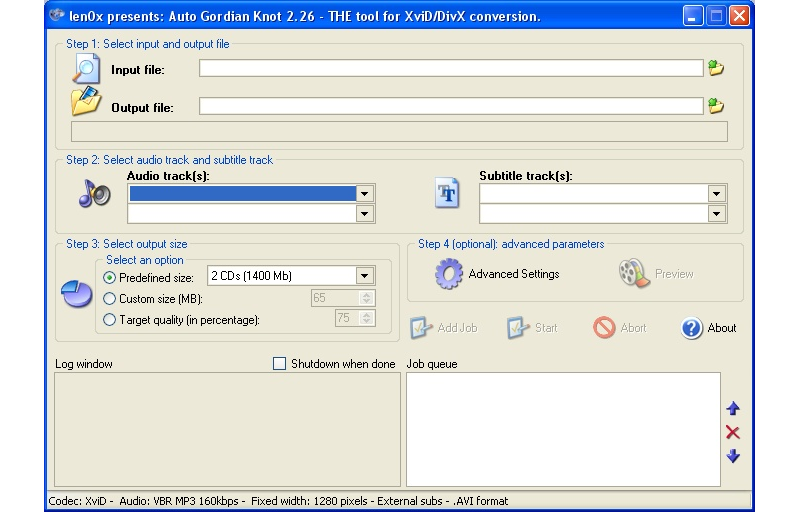This screenshot has height=512, width=800.
Task: Open the first Subtitle track dropdown
Action: click(716, 194)
